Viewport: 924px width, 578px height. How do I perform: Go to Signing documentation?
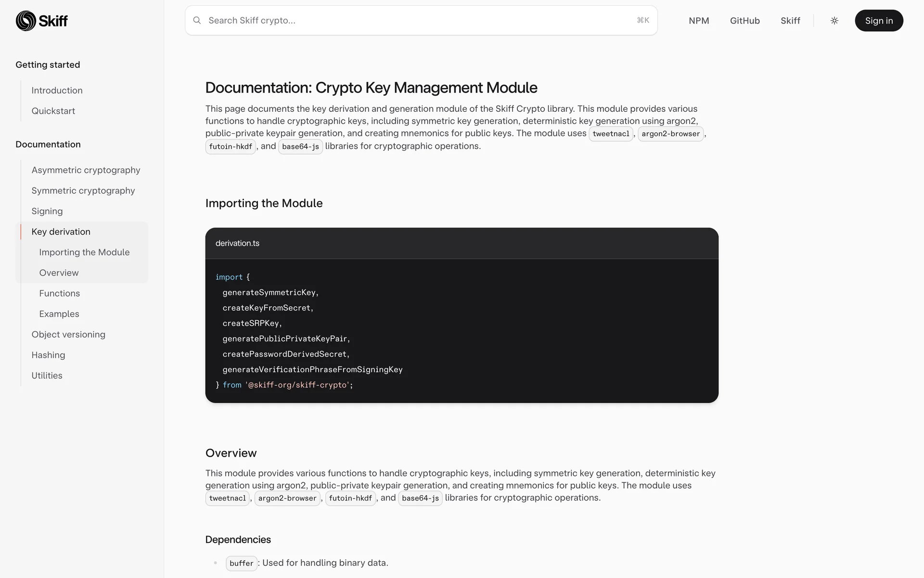tap(47, 211)
